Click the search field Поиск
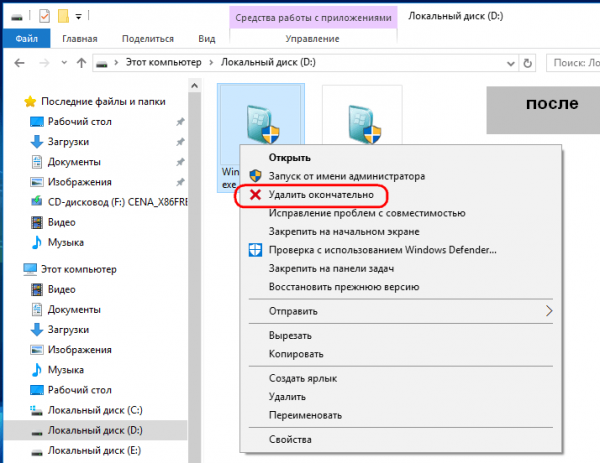 pyautogui.click(x=573, y=63)
